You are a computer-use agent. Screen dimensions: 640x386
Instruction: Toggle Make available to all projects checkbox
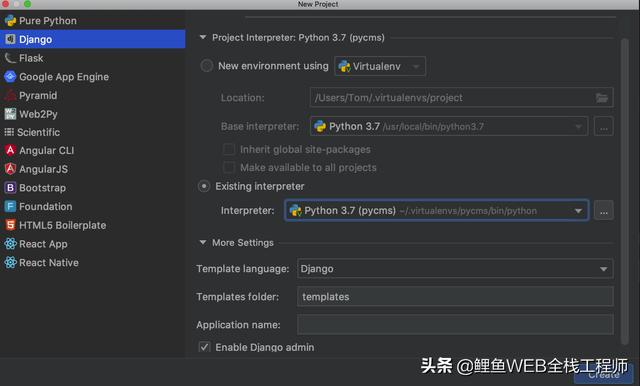pyautogui.click(x=229, y=167)
